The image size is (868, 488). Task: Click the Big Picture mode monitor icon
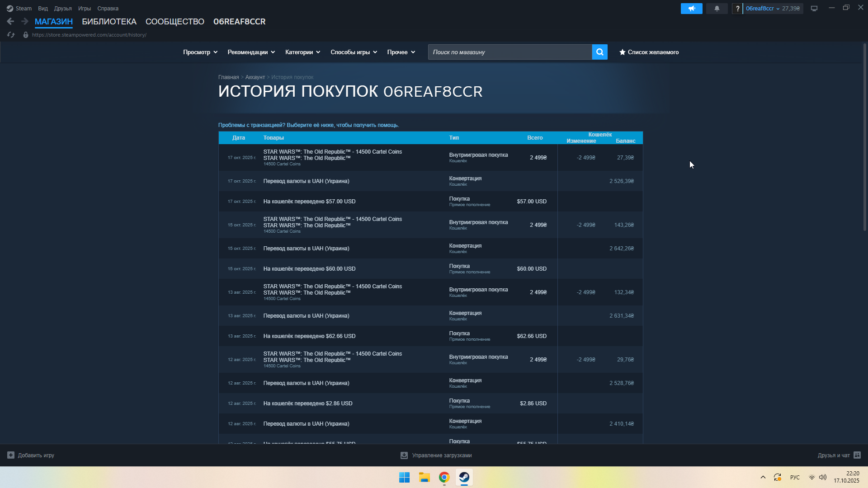(814, 9)
